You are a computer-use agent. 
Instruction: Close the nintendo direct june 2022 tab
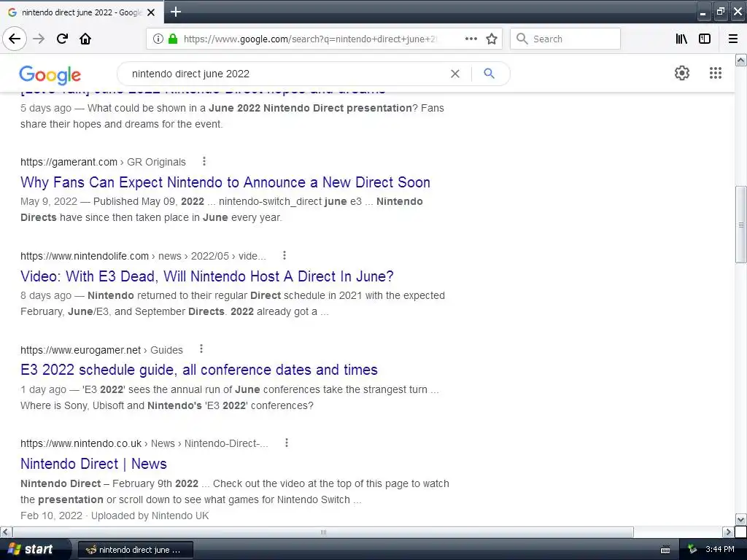tap(151, 12)
